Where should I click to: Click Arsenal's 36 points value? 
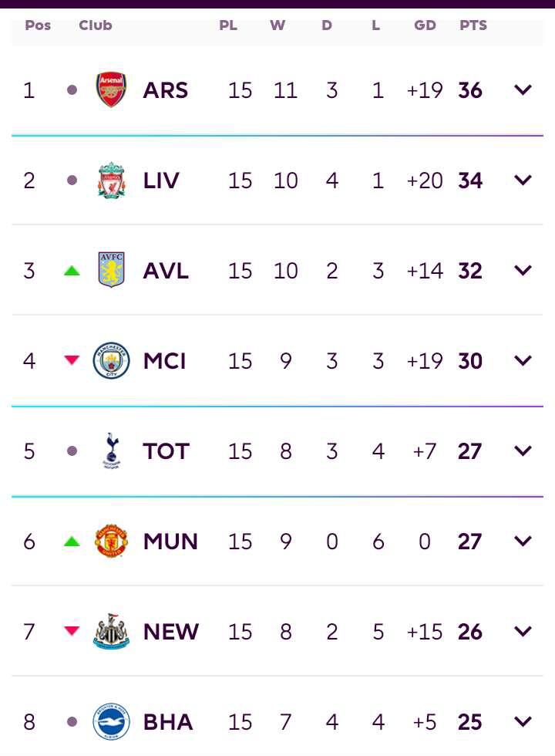(x=470, y=91)
